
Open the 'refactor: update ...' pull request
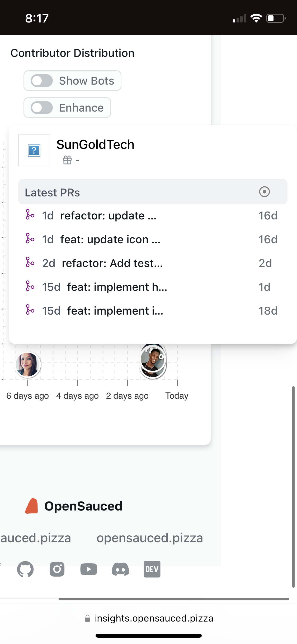coord(108,216)
